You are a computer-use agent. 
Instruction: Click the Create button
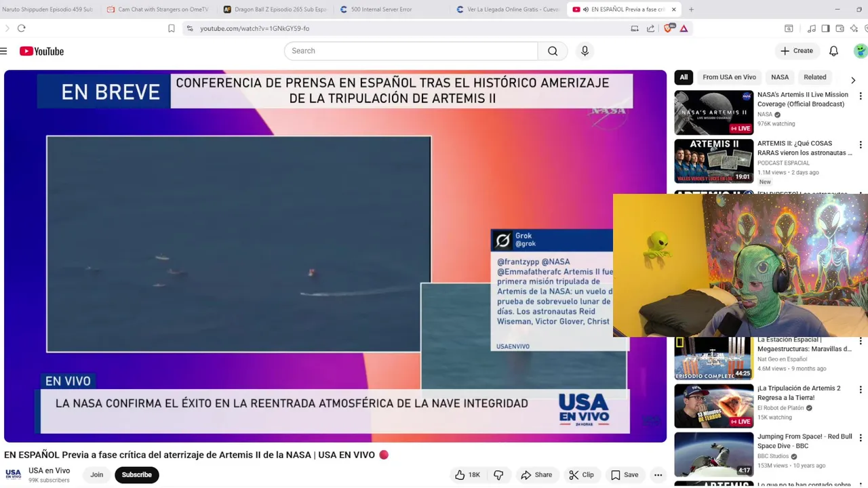[x=797, y=51]
